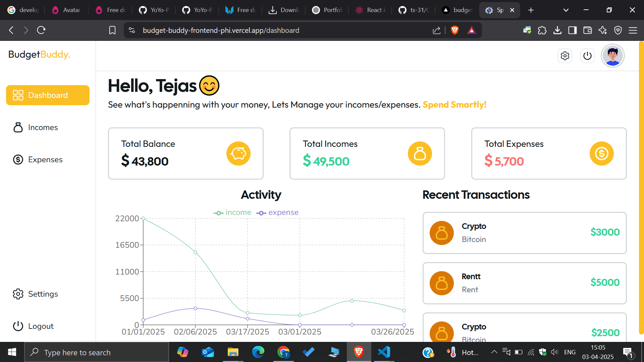644x362 pixels.
Task: Click the dollar coin Total Expenses icon
Action: tap(601, 154)
